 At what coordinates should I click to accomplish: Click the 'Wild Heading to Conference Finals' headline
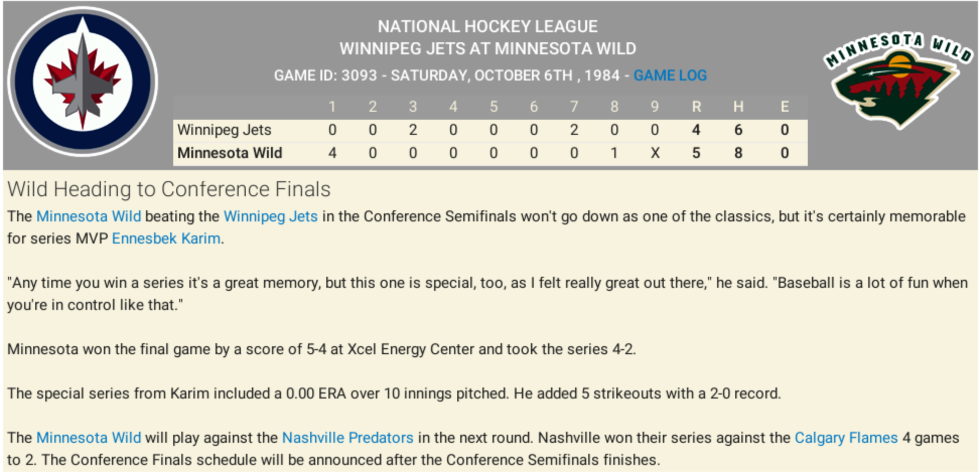click(x=169, y=190)
